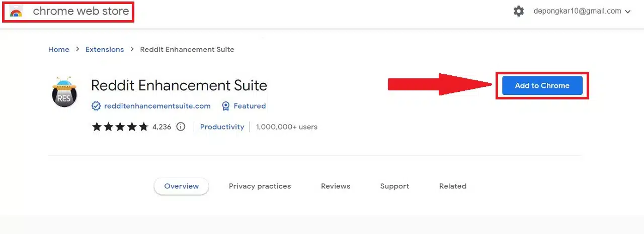Open the Reviews tab
Viewport: 644px width, 234px height.
336,186
